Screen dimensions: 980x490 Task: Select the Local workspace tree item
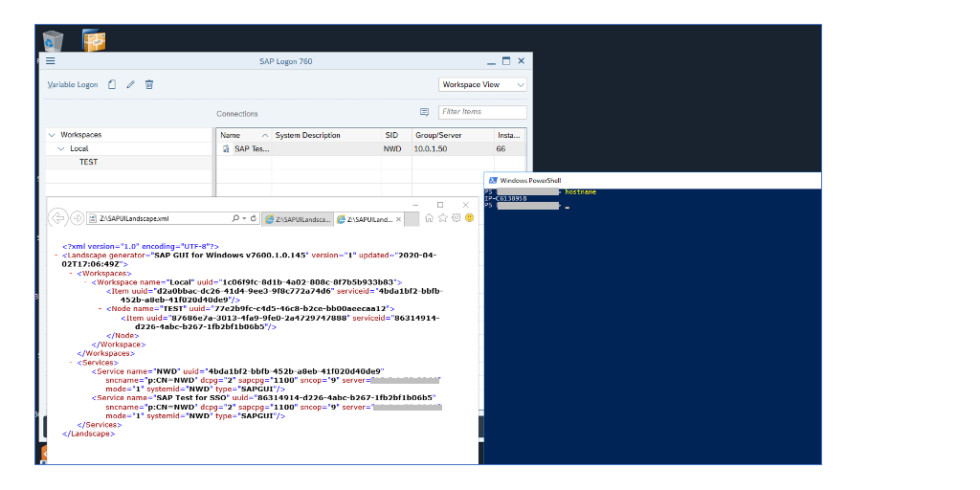point(78,148)
